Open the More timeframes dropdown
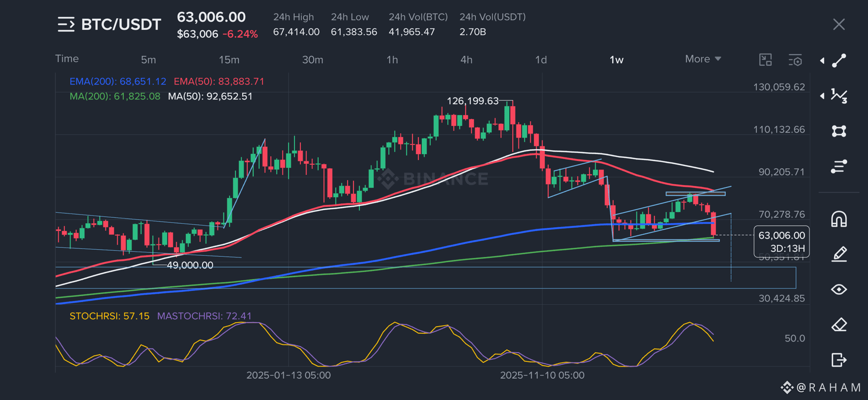 click(703, 59)
